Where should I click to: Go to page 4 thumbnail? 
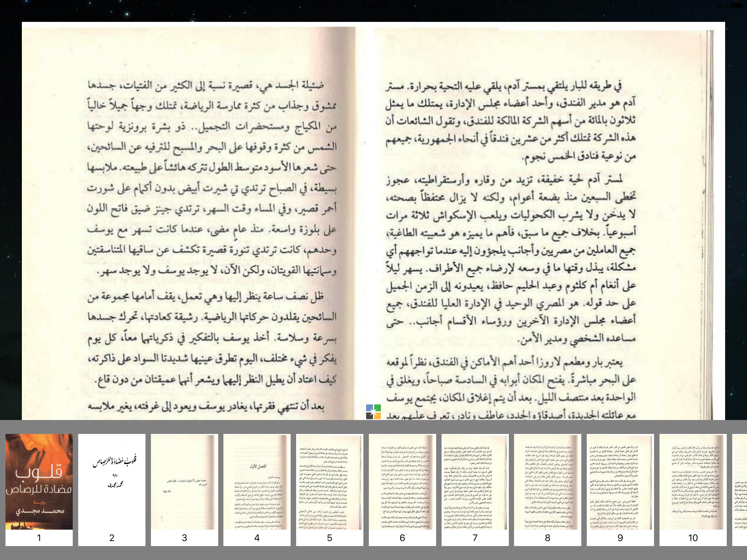(257, 489)
